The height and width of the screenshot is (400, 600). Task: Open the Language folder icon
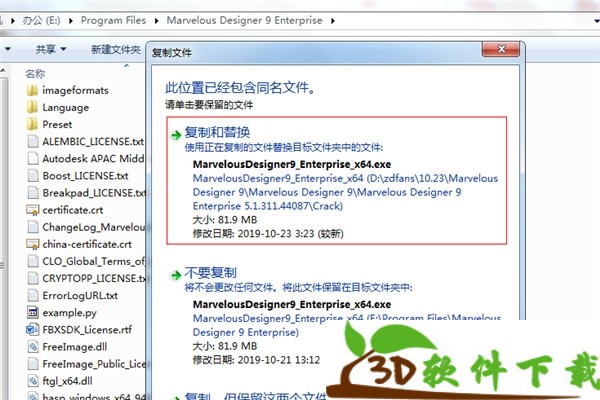(x=33, y=107)
